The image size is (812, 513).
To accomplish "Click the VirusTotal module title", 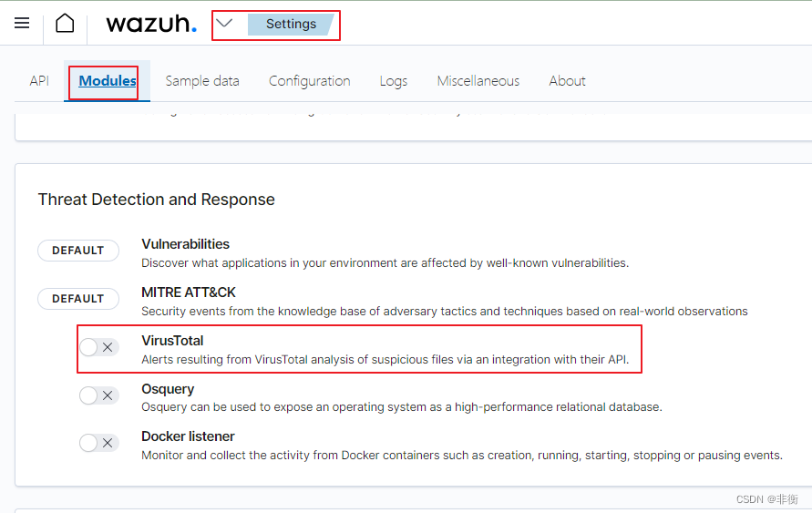I will [x=172, y=341].
